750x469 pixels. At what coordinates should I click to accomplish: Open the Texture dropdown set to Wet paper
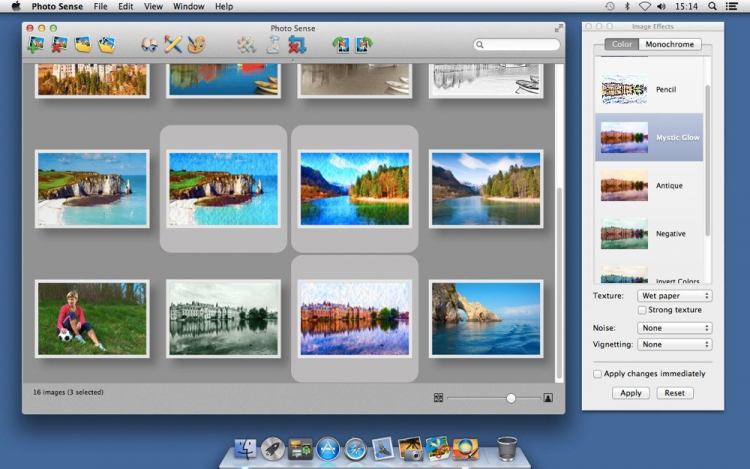pos(675,296)
